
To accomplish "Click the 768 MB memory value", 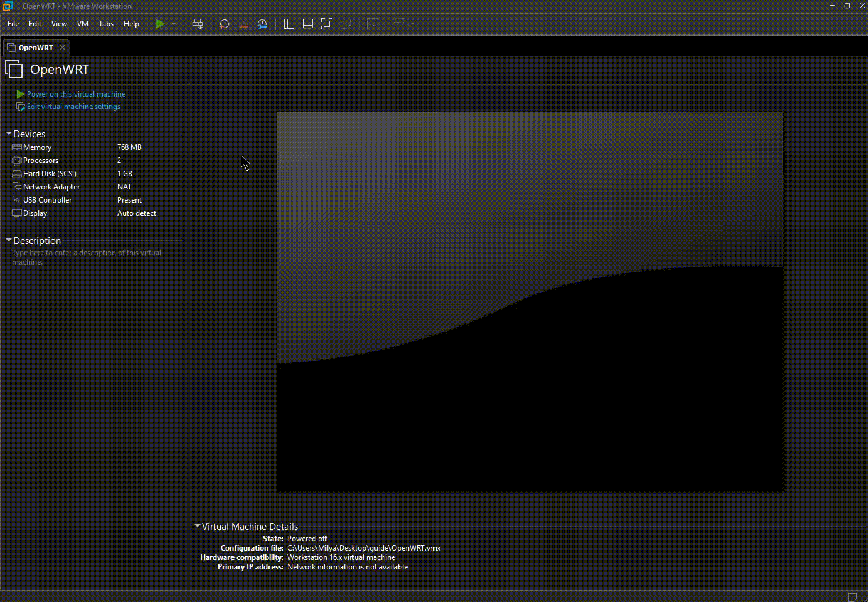I will coord(129,147).
